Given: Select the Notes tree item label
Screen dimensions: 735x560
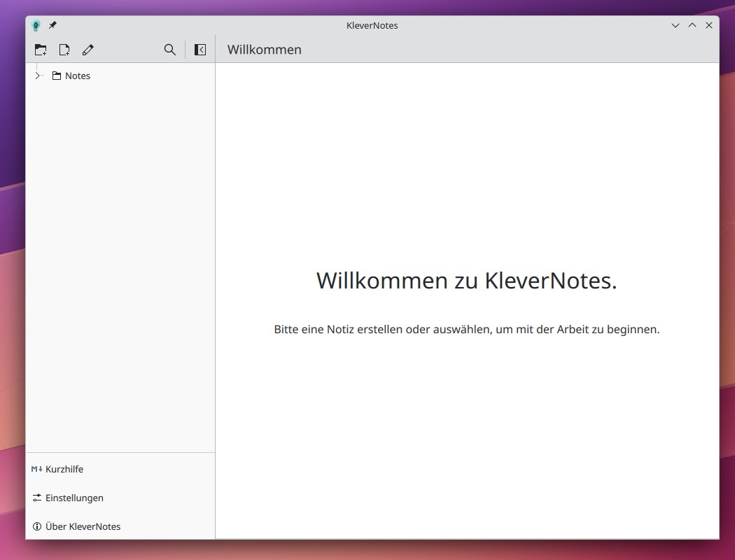Looking at the screenshot, I should coord(78,76).
